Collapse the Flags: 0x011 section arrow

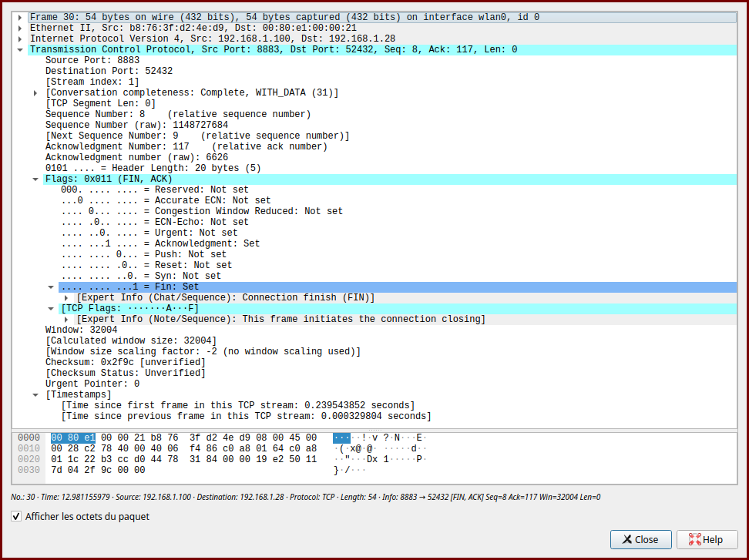point(35,179)
